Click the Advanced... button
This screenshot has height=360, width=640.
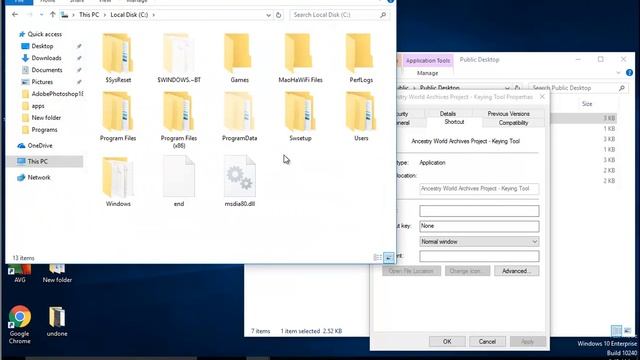tap(516, 271)
